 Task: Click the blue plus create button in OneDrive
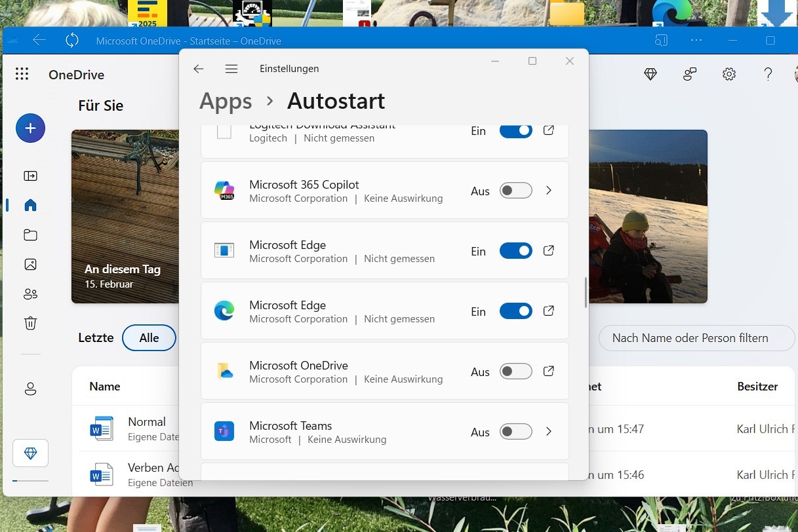click(x=30, y=128)
